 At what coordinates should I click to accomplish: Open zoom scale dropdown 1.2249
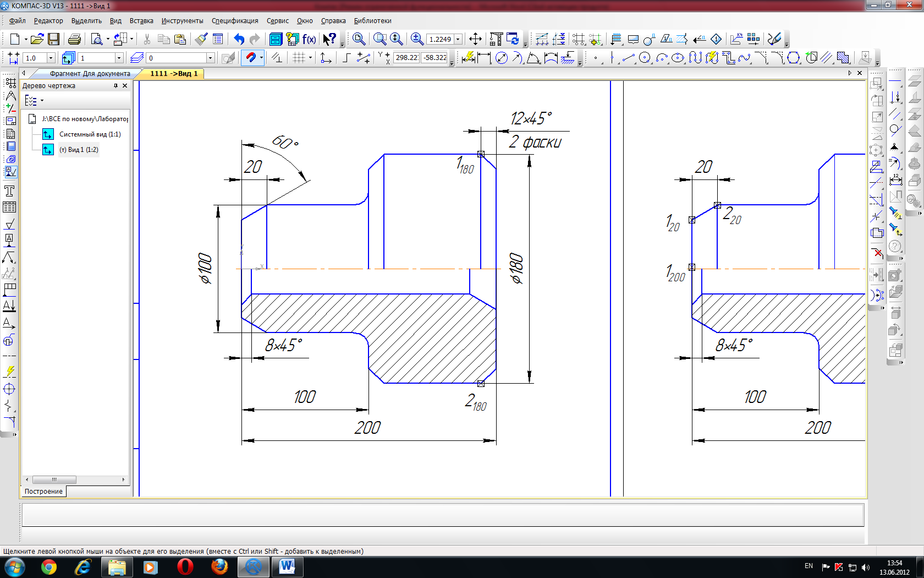coord(458,39)
